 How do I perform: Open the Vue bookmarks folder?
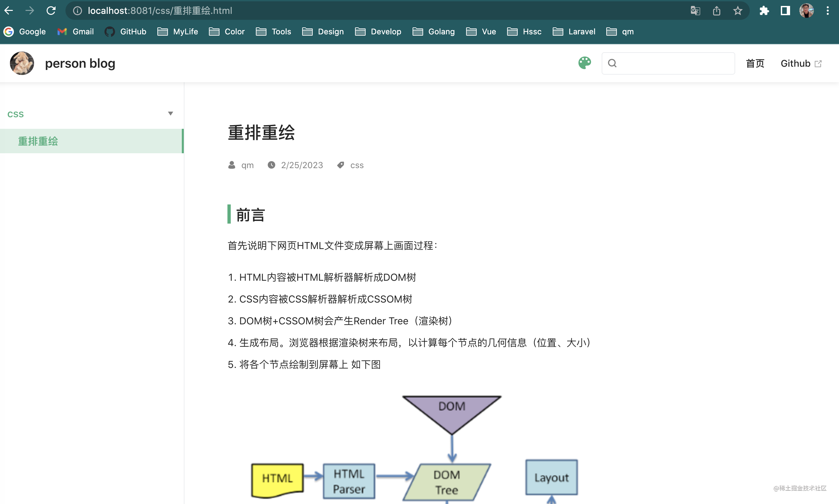coord(481,32)
